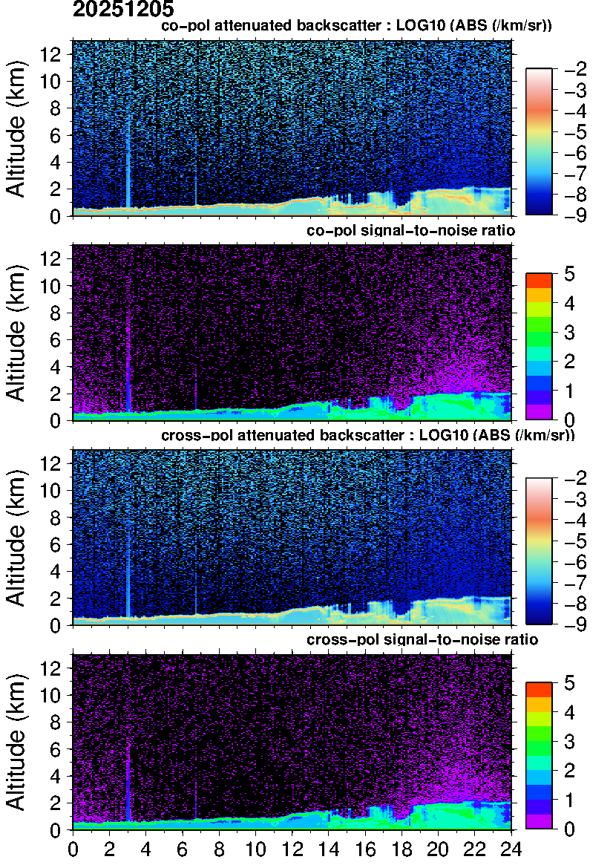Image resolution: width=613 pixels, height=868 pixels.
Task: Click the orange band of first colorbar
Action: tap(539, 111)
